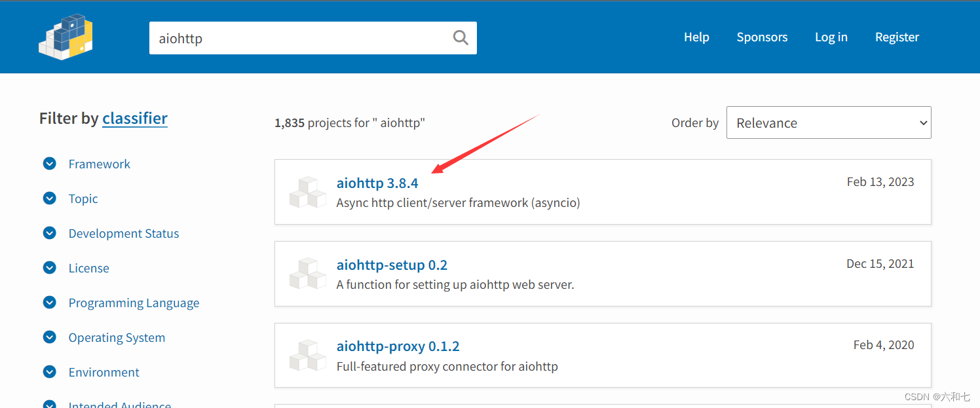980x408 pixels.
Task: Click the Feb 13, 2023 release date
Action: coord(880,181)
